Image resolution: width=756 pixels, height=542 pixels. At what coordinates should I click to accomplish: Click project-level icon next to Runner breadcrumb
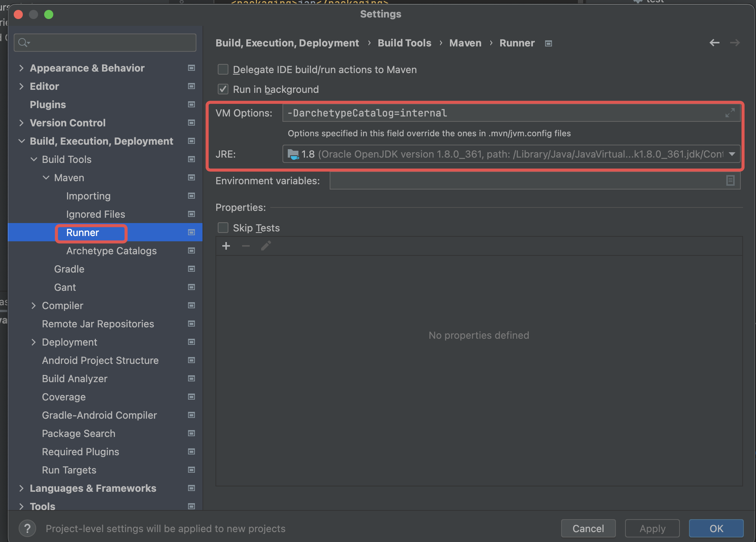[x=548, y=43]
